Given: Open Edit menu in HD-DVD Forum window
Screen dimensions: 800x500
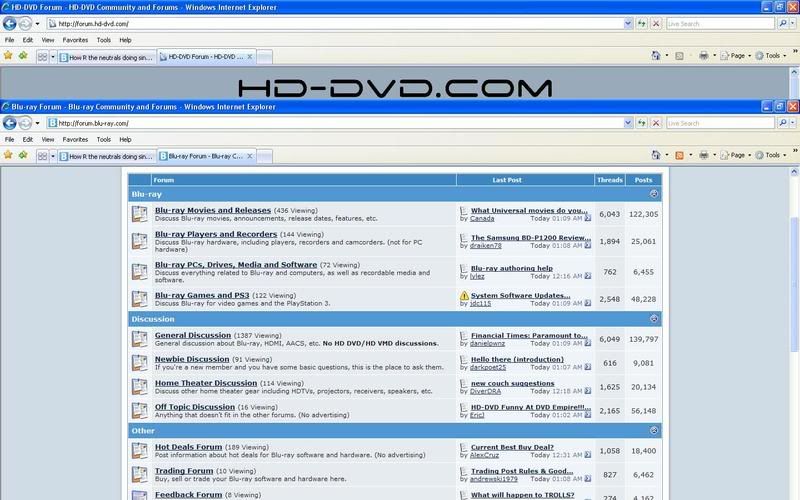Looking at the screenshot, I should pyautogui.click(x=28, y=40).
